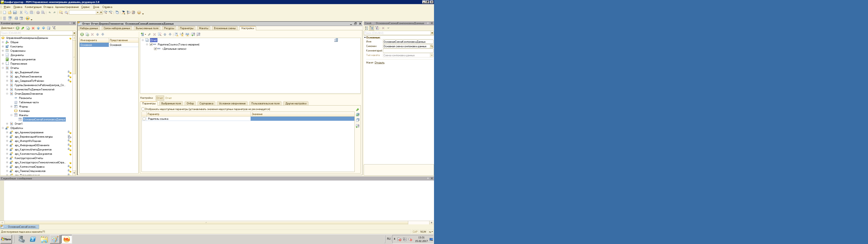Check the Родитель ссылка parameter box
Image resolution: width=868 pixels, height=244 pixels.
[x=144, y=119]
